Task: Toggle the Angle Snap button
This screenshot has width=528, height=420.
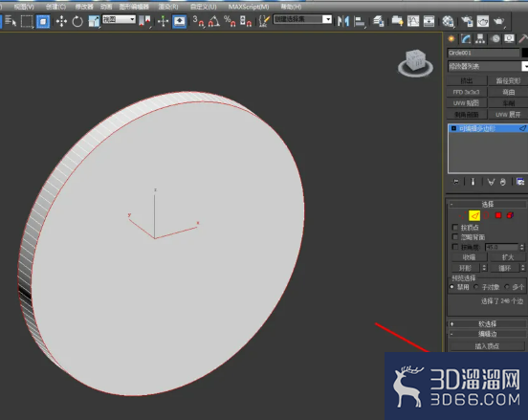Action: coord(214,21)
